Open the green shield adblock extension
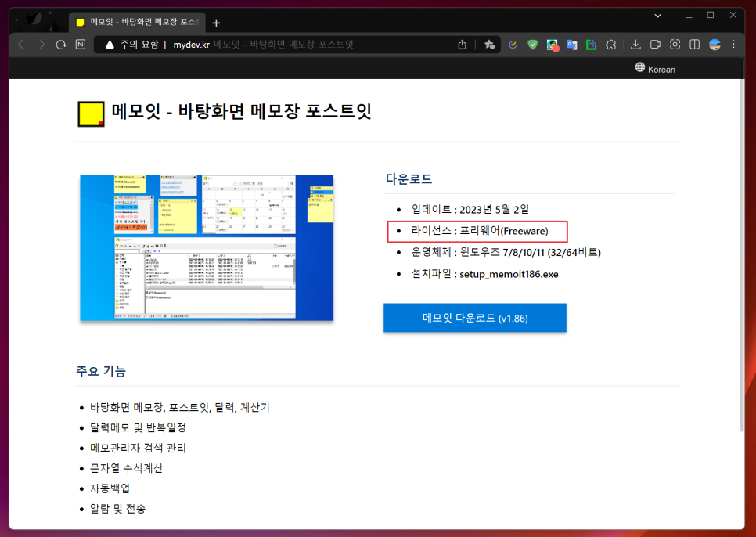Image resolution: width=756 pixels, height=537 pixels. coord(532,45)
